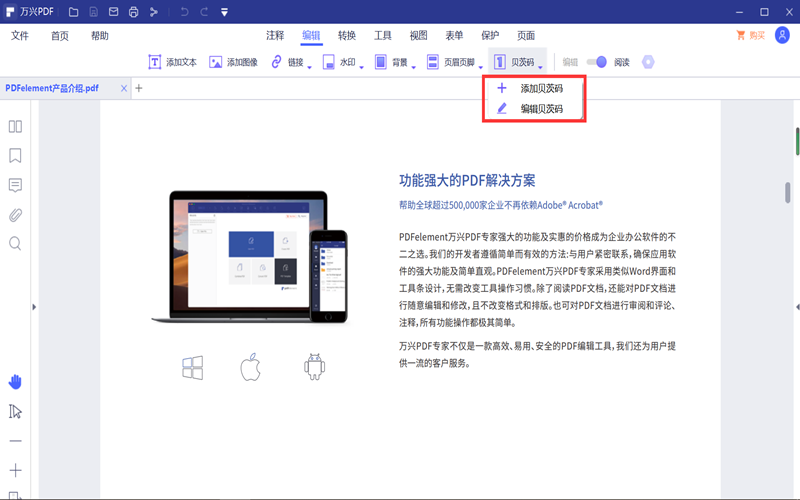Toggle the 编辑/阅读 mode switch
This screenshot has width=800, height=500.
tap(596, 62)
